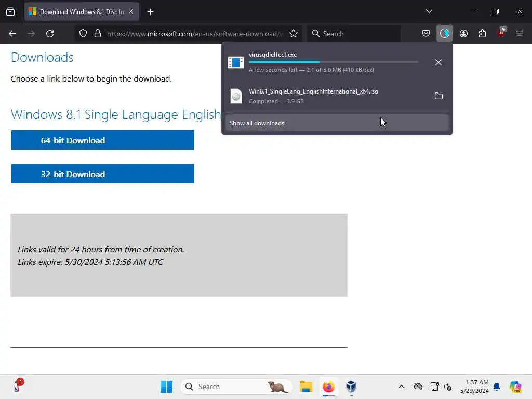Reload the current page

click(x=50, y=34)
